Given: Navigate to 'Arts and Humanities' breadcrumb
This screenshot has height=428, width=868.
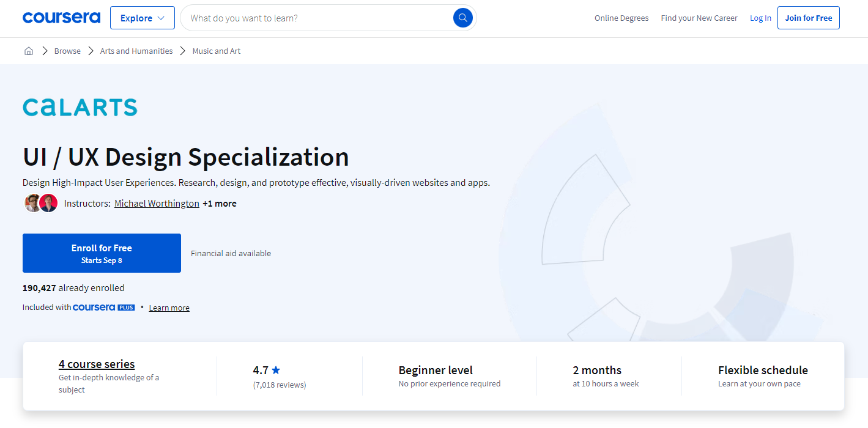Looking at the screenshot, I should 136,51.
